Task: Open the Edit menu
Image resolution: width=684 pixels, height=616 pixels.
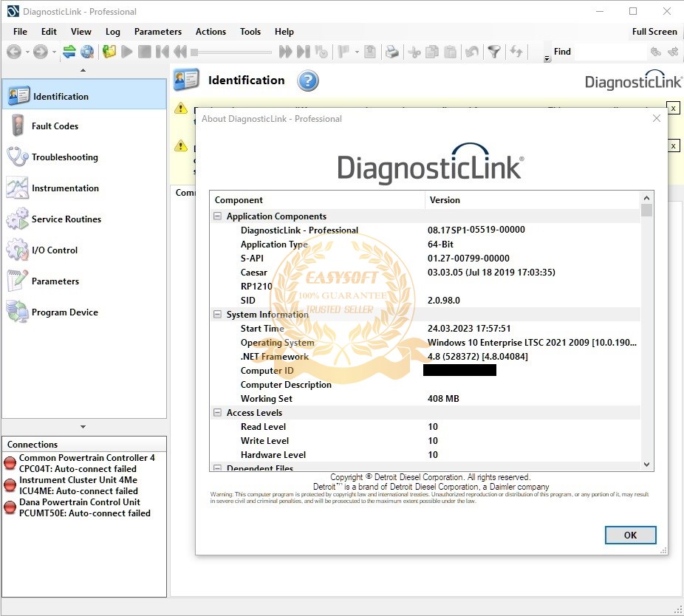Action: pyautogui.click(x=49, y=32)
